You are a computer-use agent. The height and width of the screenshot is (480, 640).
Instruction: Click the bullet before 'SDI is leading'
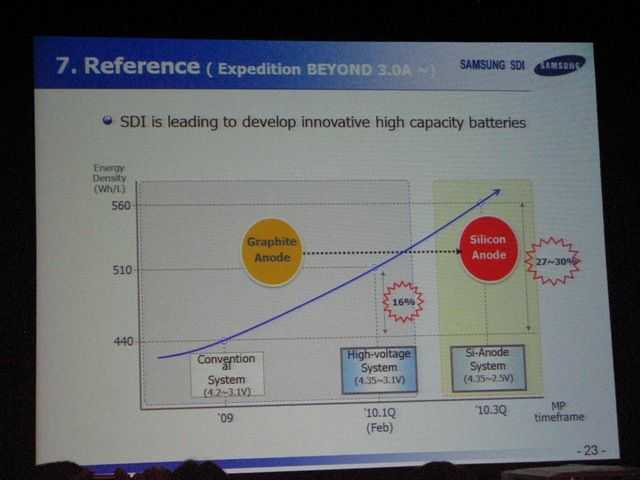tap(107, 120)
